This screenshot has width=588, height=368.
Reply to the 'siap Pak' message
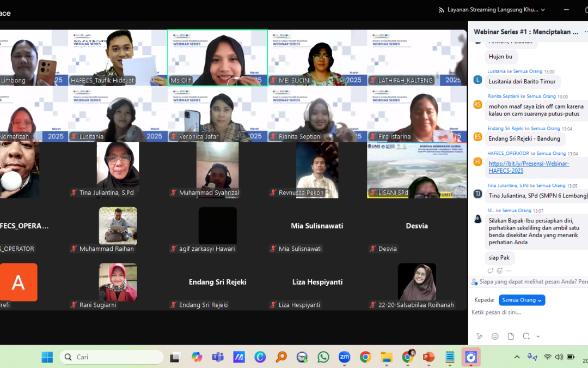point(491,270)
